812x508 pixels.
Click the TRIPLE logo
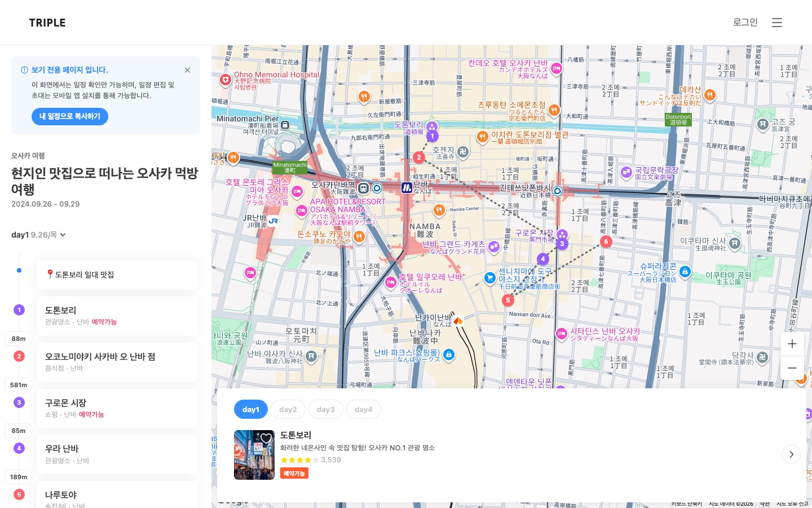click(x=47, y=23)
